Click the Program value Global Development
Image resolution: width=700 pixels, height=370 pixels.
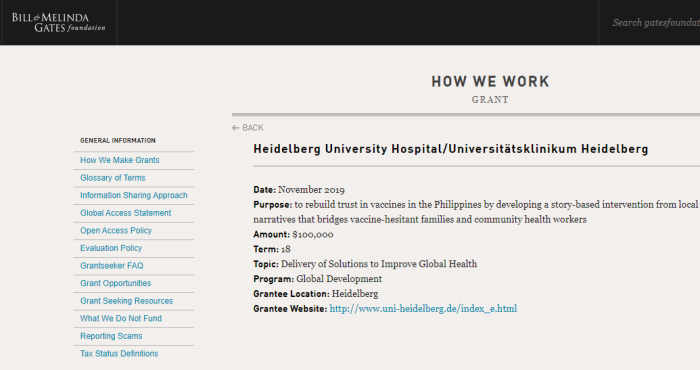click(339, 279)
